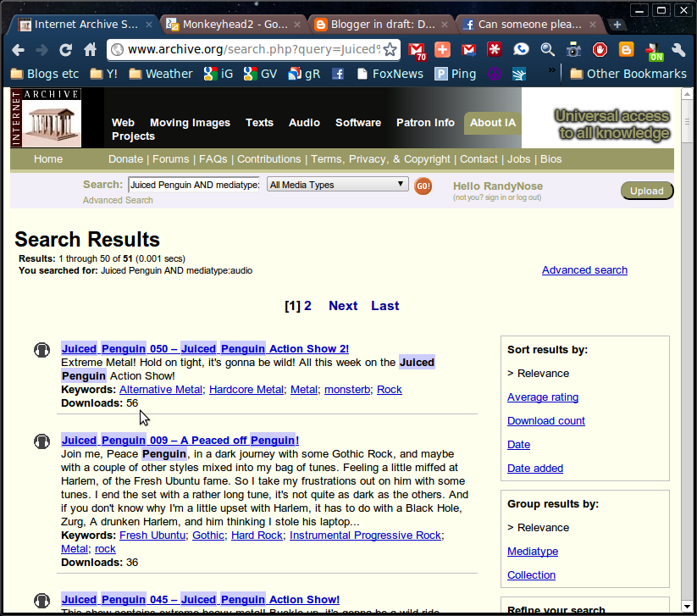The image size is (697, 616).
Task: Click headphone icon beside Juiced Penguin 050
Action: [41, 350]
